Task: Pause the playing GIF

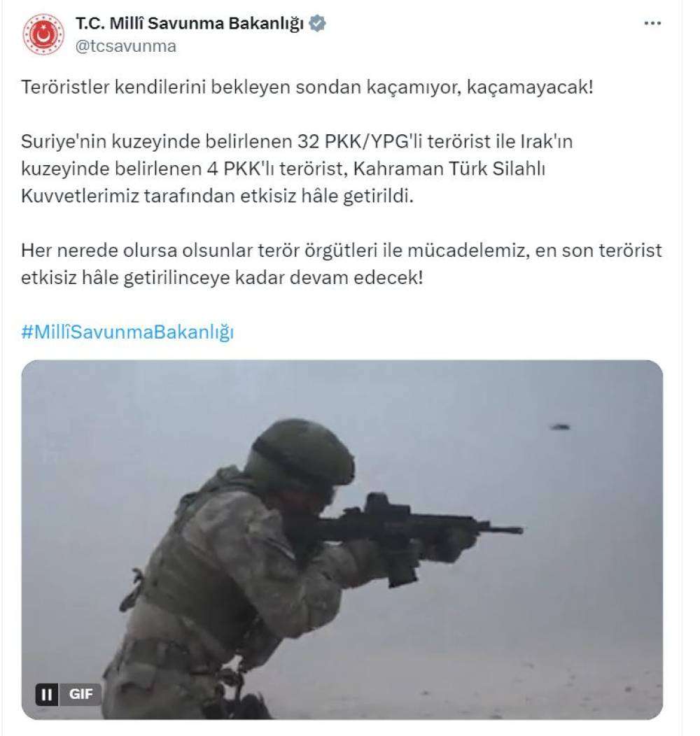Action: coord(46,694)
